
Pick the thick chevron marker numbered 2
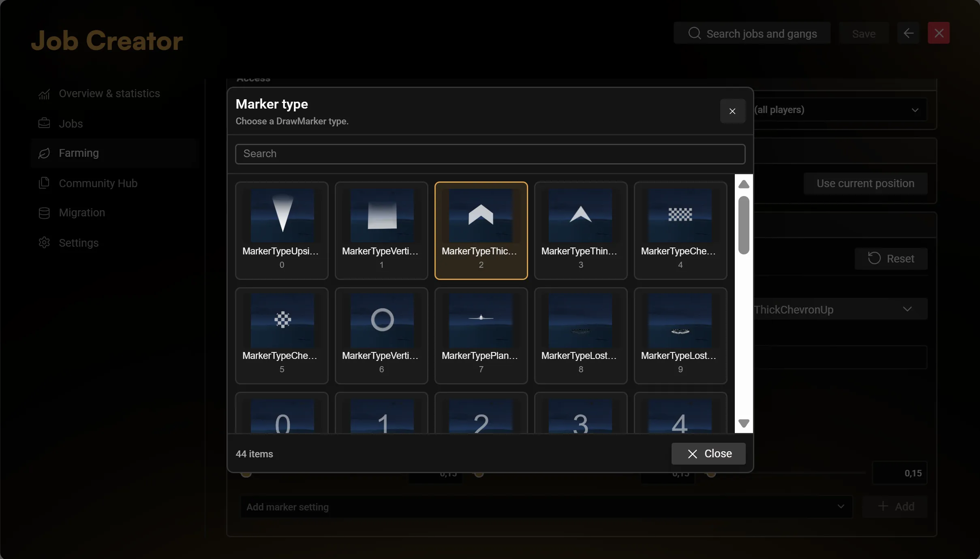pyautogui.click(x=481, y=230)
